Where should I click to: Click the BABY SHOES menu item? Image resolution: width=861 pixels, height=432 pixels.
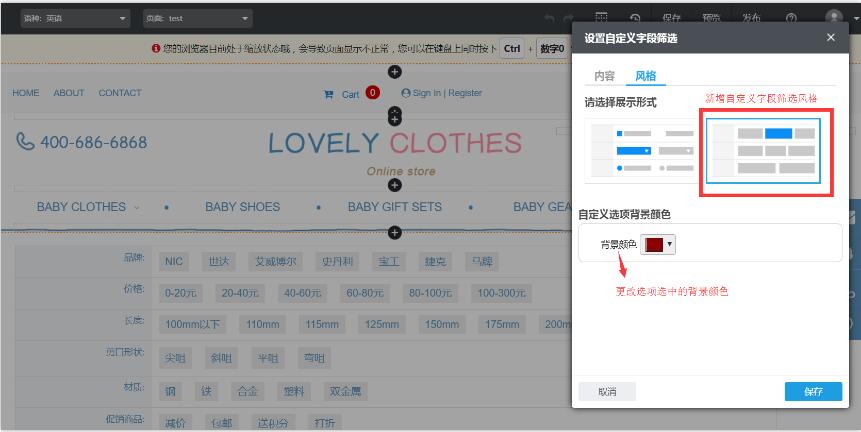point(242,207)
